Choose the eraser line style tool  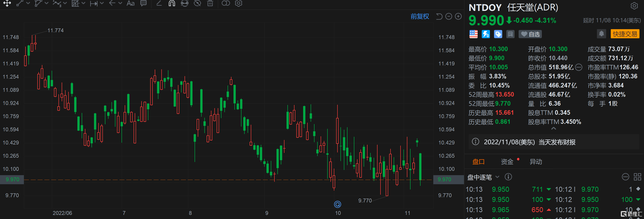[x=159, y=3]
